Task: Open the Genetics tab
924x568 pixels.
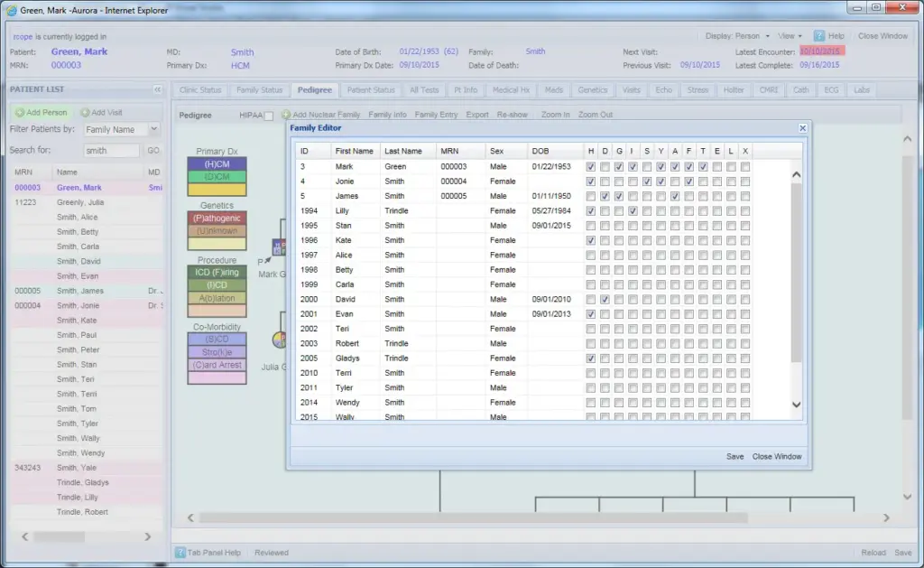Action: (592, 89)
